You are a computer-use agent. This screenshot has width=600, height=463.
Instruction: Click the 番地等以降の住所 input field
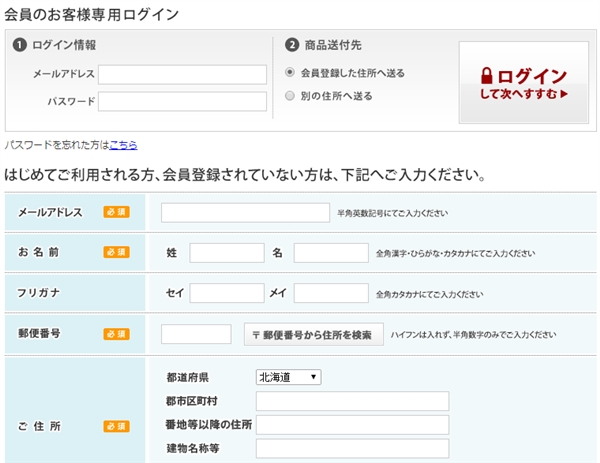(x=352, y=425)
